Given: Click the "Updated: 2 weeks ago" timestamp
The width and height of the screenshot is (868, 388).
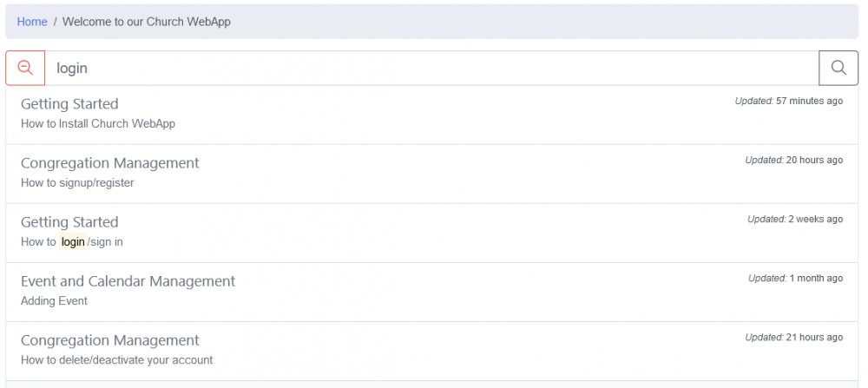Looking at the screenshot, I should point(794,219).
